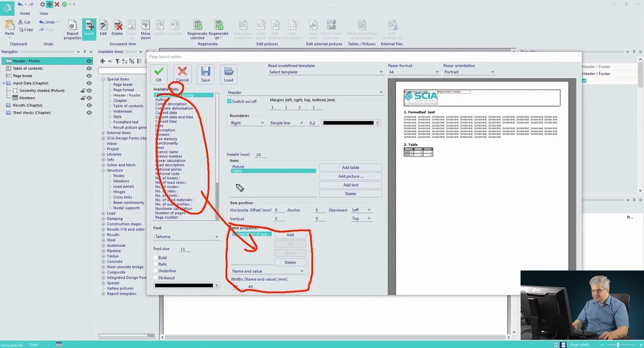
Task: Click the Add text button
Action: 351,185
